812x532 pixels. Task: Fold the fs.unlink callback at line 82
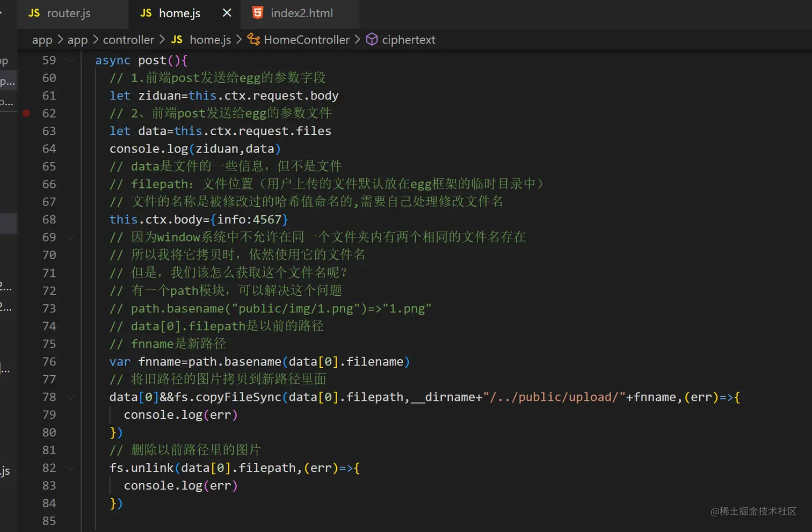[x=70, y=468]
